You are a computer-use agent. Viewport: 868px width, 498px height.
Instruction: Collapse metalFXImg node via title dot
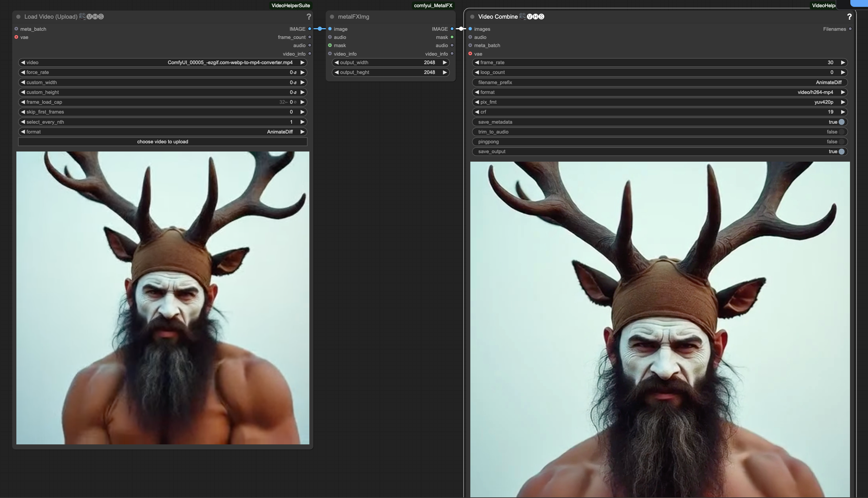pyautogui.click(x=332, y=16)
